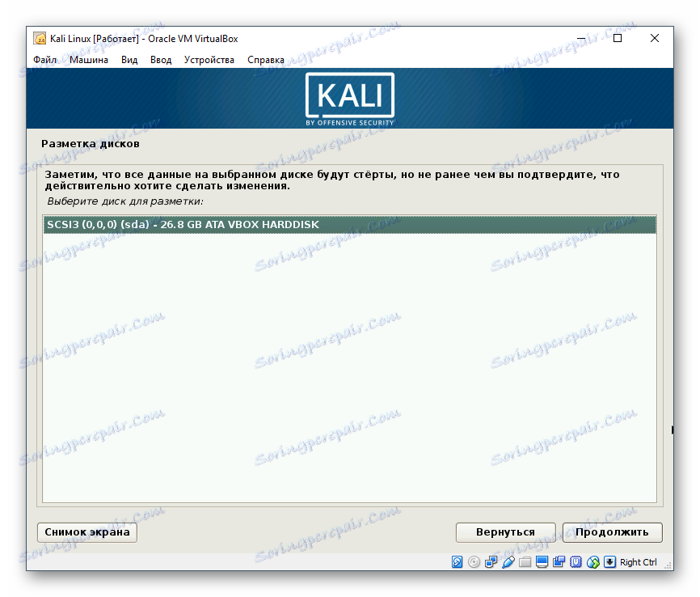Screen dimensions: 700x597
Task: Click the Right Ctrl host key label
Action: tap(639, 562)
